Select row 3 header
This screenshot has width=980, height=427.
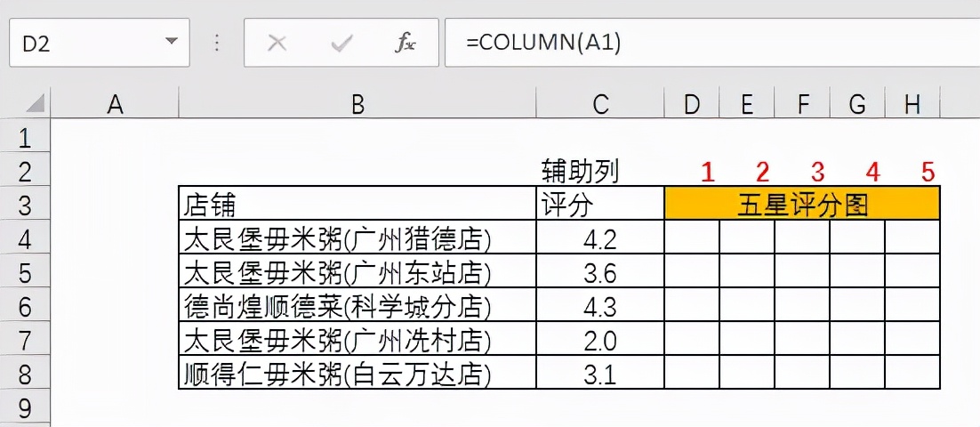pos(25,205)
